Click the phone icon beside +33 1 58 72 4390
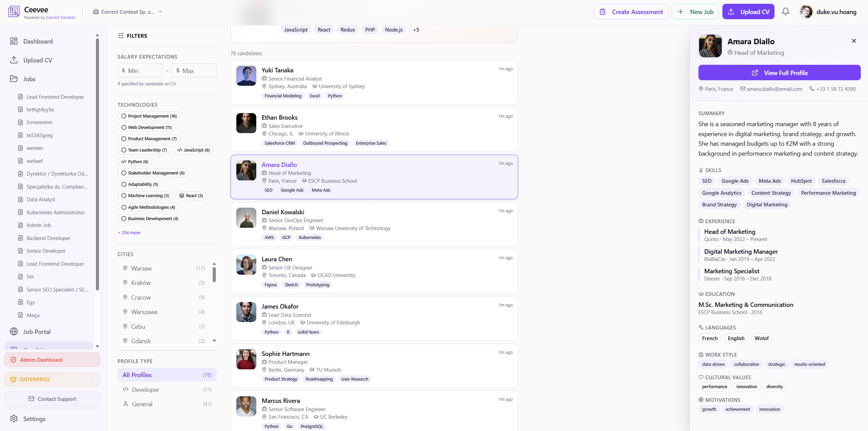The height and width of the screenshot is (431, 868). [x=812, y=89]
